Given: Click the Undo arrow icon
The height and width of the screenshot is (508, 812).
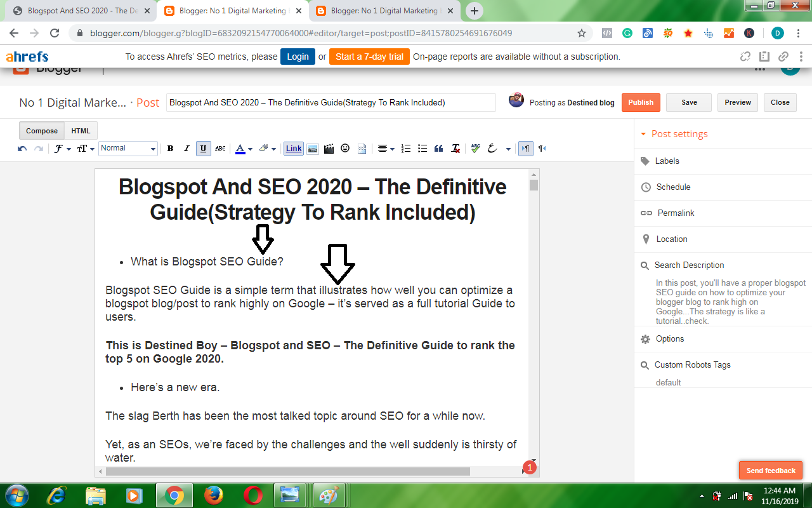Looking at the screenshot, I should point(22,149).
